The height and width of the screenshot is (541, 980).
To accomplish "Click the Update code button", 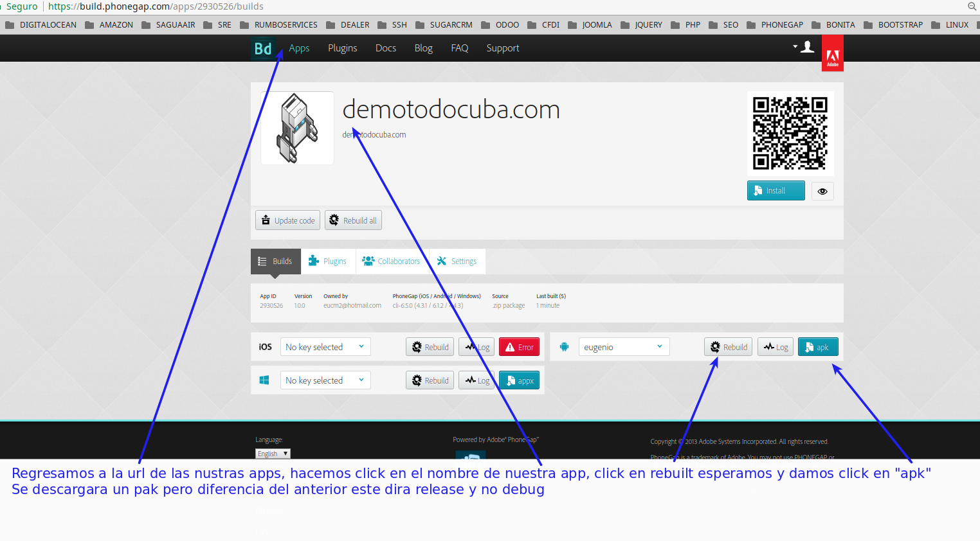I will tap(287, 220).
